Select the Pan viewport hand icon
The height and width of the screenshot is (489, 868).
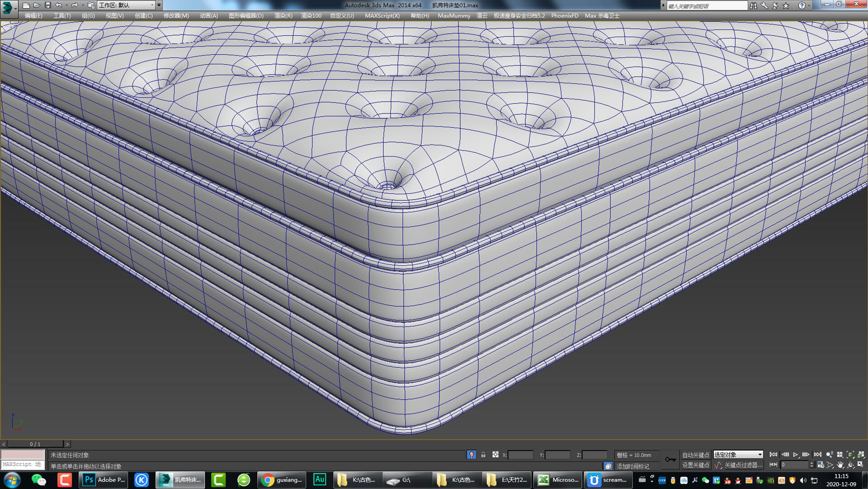point(840,465)
